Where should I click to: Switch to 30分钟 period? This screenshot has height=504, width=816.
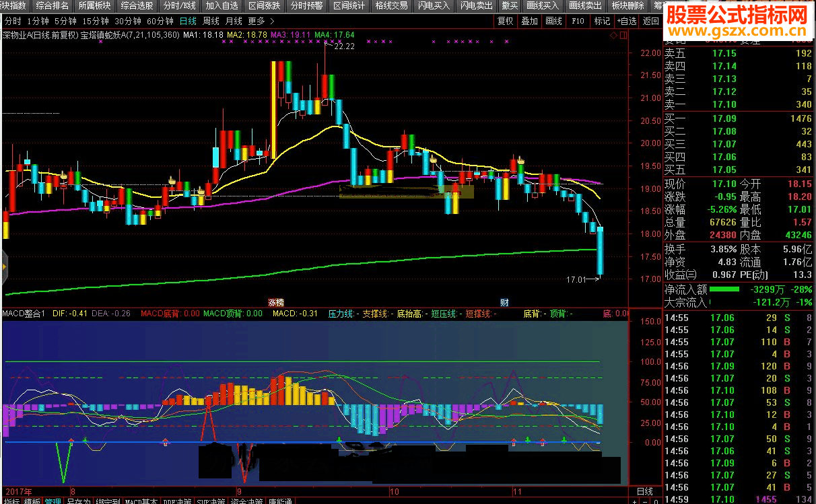[x=128, y=21]
